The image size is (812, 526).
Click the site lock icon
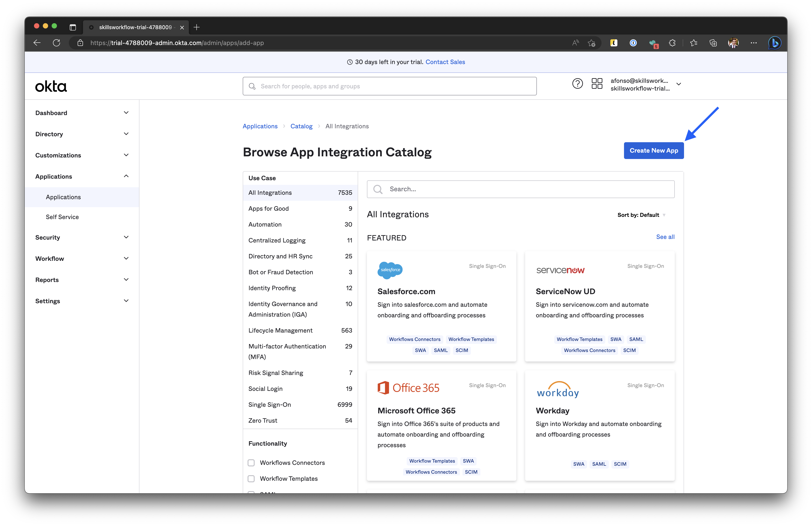(80, 43)
